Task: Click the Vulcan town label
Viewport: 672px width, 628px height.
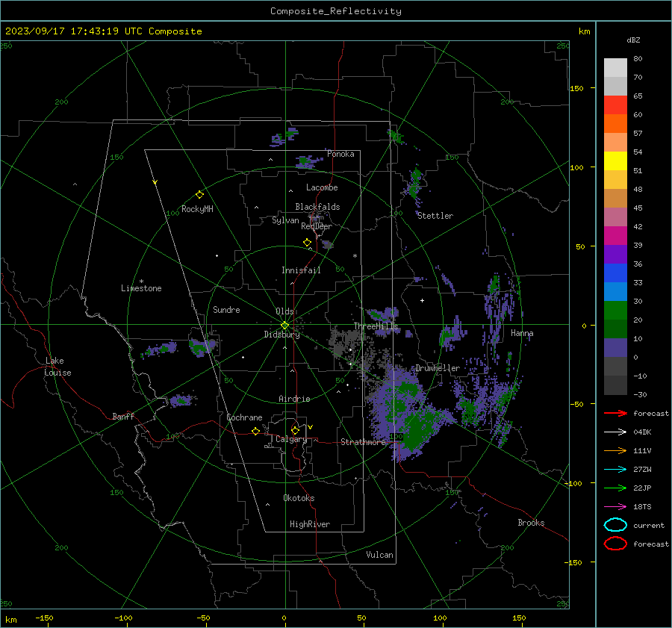Action: [379, 555]
